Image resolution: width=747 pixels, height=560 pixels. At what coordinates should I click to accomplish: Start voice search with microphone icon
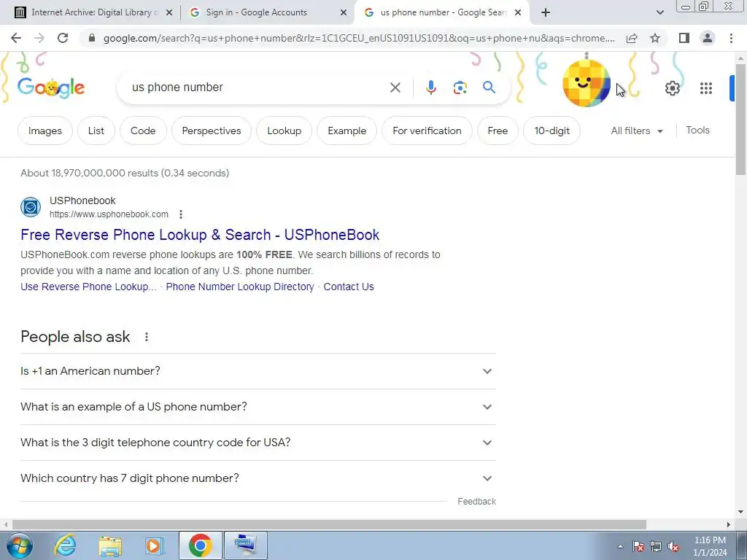[x=430, y=87]
